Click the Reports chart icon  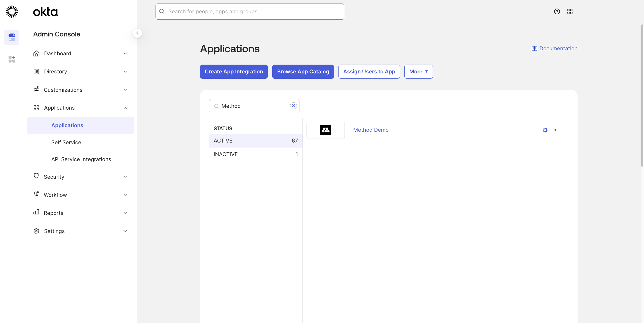[x=36, y=212]
